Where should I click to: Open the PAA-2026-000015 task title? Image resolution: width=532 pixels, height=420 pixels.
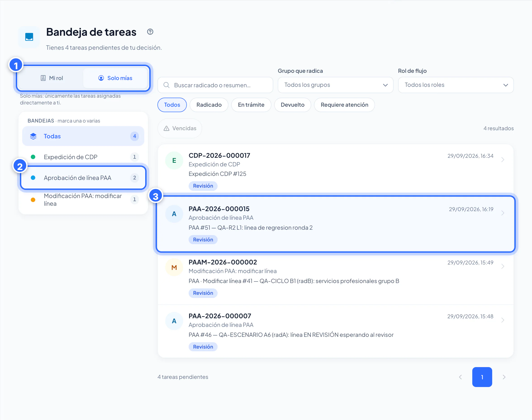coord(219,209)
